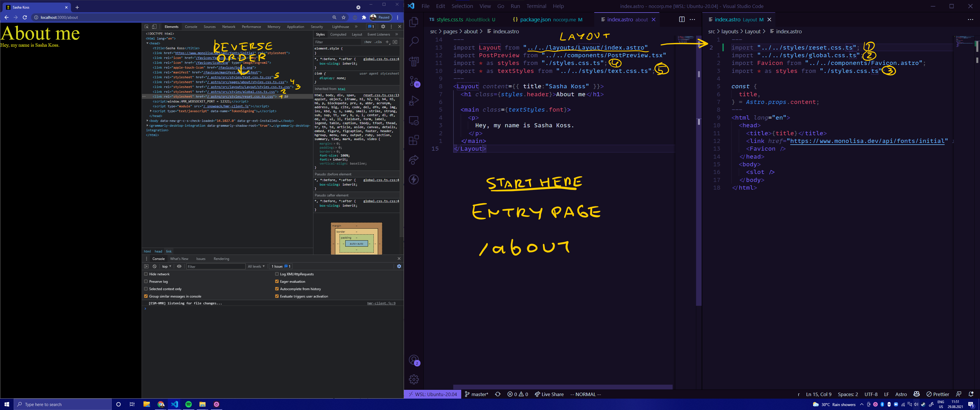Viewport: 980px width, 410px height.
Task: Enable the Preserve log checkbox
Action: pos(146,281)
